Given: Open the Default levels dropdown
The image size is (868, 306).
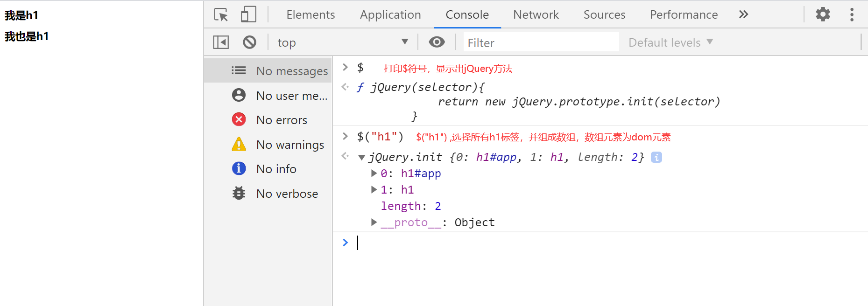Looking at the screenshot, I should click(x=670, y=42).
